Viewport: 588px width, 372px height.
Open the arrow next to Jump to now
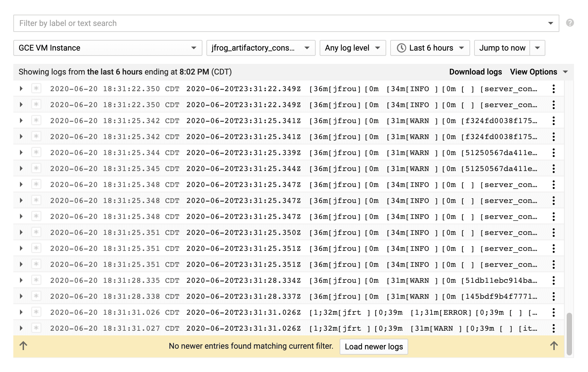coord(537,48)
